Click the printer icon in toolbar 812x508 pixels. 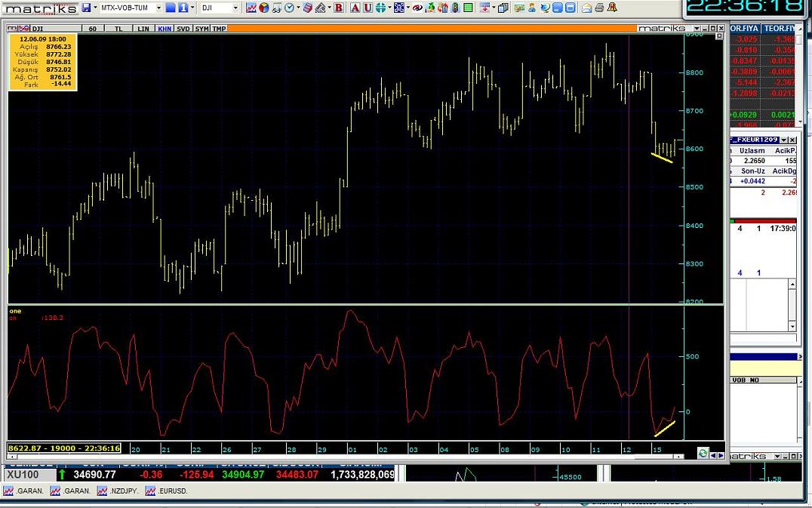pyautogui.click(x=598, y=8)
